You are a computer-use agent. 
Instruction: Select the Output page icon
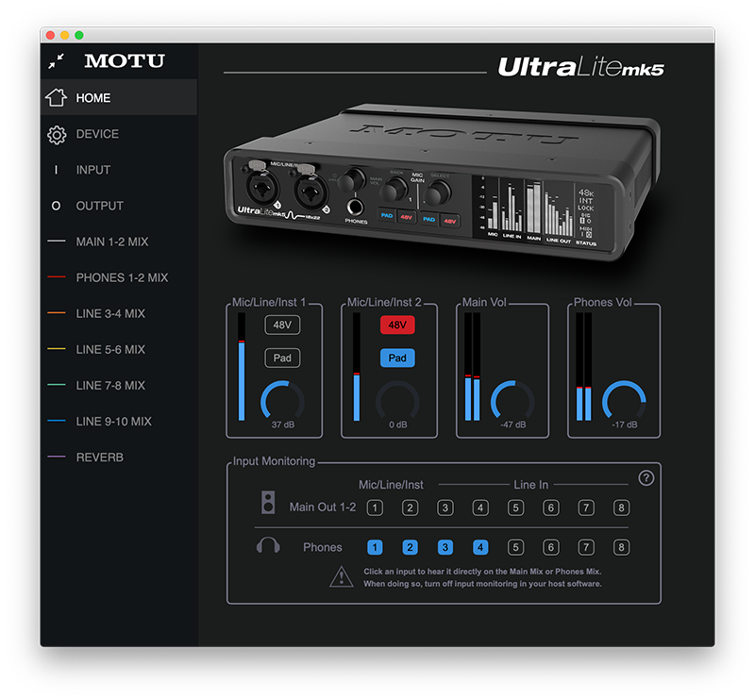click(x=59, y=206)
